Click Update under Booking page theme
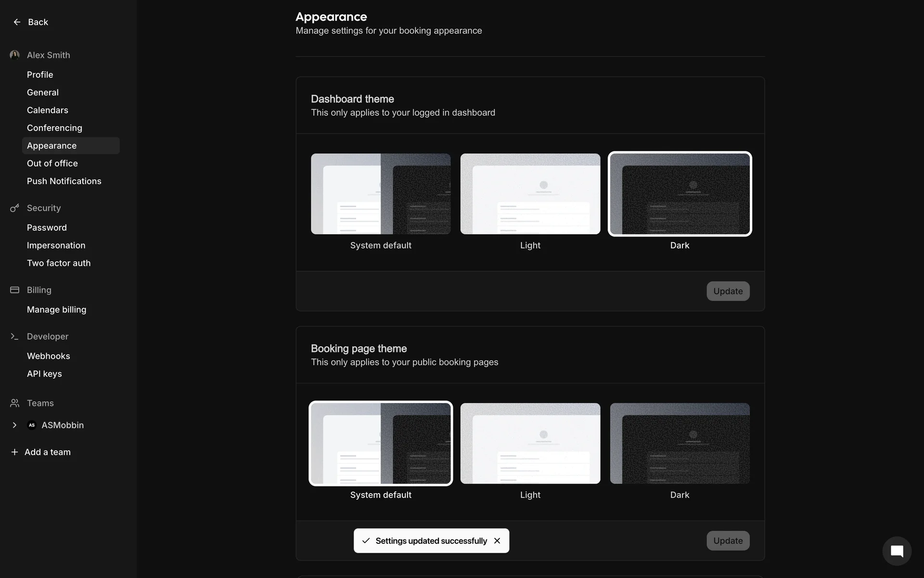Screen dimensions: 924x578 (x=728, y=541)
